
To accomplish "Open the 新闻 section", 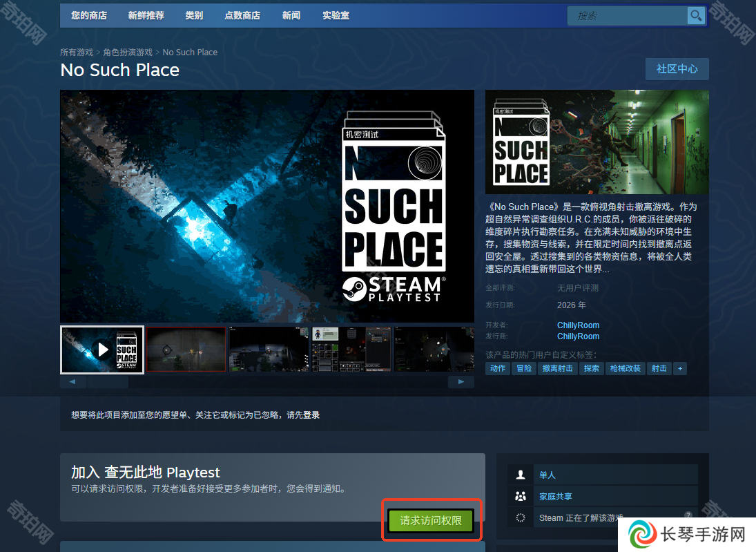I will pyautogui.click(x=291, y=15).
